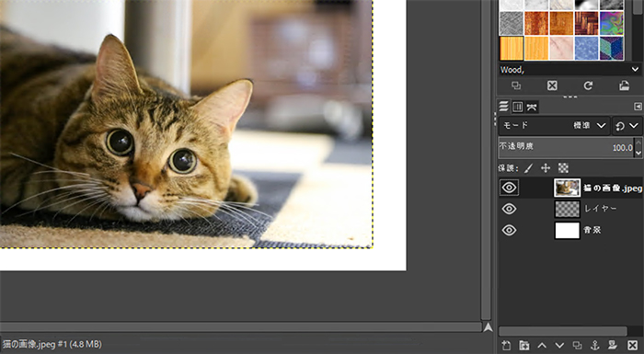
Task: Hide the 背景 layer
Action: [x=510, y=230]
